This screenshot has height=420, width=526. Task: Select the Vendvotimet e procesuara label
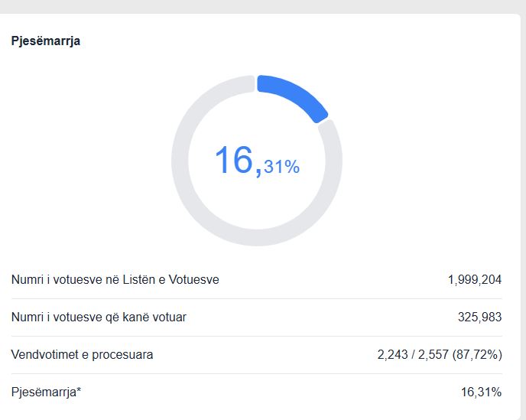(82, 355)
